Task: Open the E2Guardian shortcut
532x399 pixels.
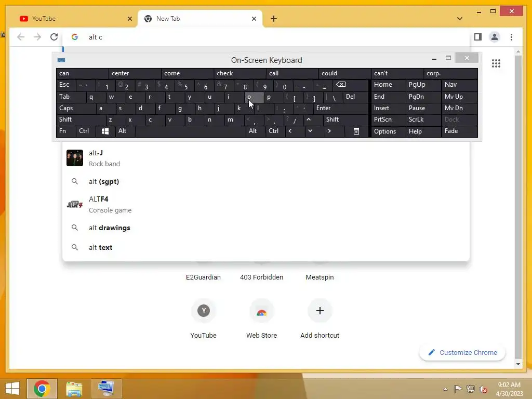Action: point(203,277)
